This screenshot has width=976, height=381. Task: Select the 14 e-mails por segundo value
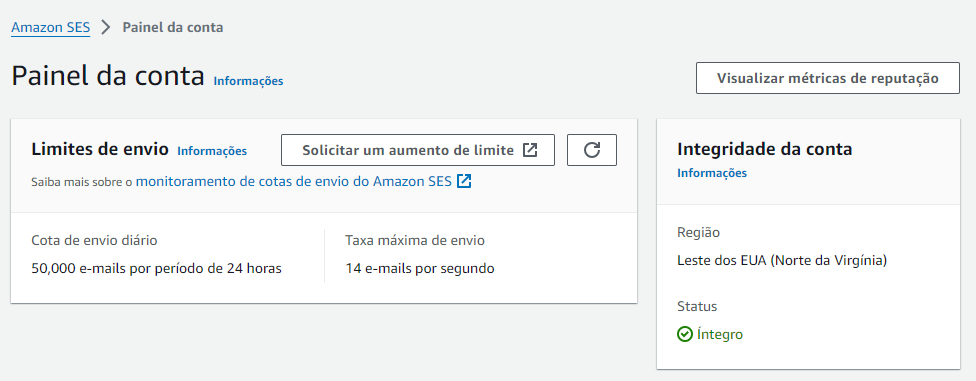(x=420, y=269)
